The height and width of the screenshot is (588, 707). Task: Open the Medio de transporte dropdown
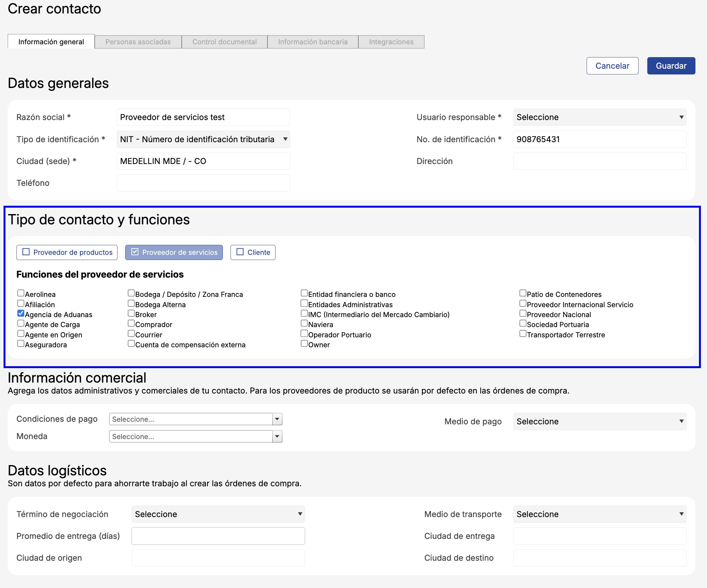[600, 514]
